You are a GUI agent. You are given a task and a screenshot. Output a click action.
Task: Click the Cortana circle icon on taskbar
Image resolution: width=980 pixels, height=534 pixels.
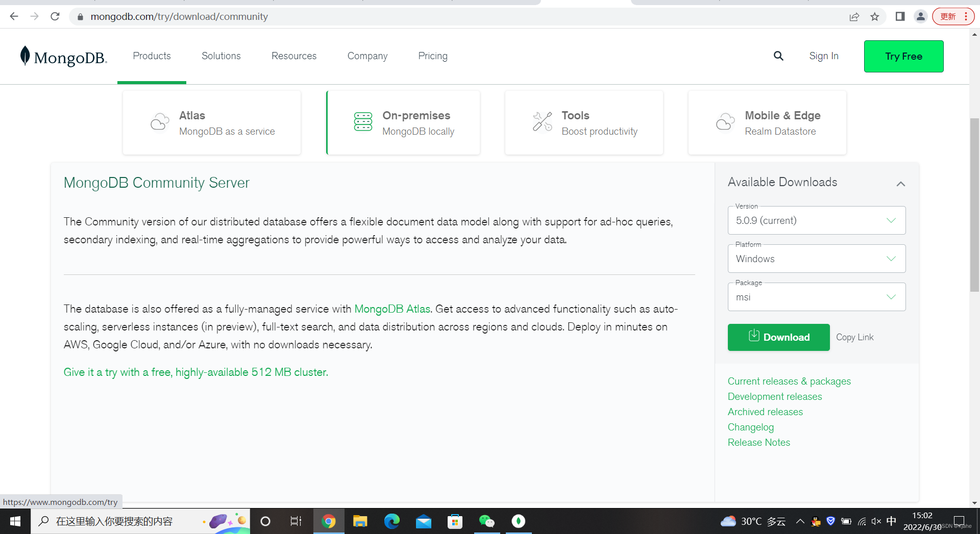tap(265, 521)
